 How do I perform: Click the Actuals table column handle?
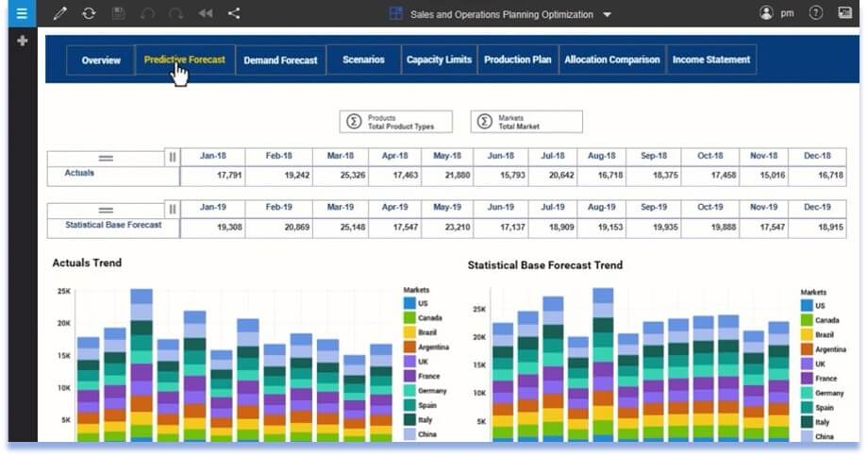pyautogui.click(x=173, y=157)
